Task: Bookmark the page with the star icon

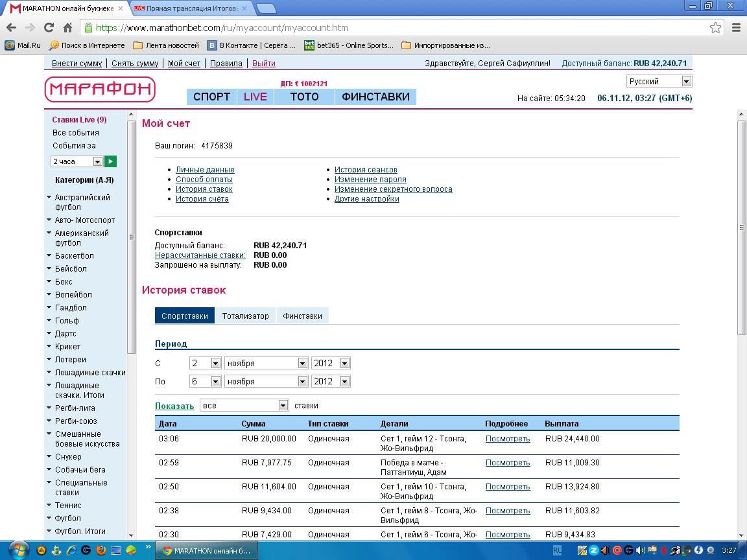Action: point(715,28)
